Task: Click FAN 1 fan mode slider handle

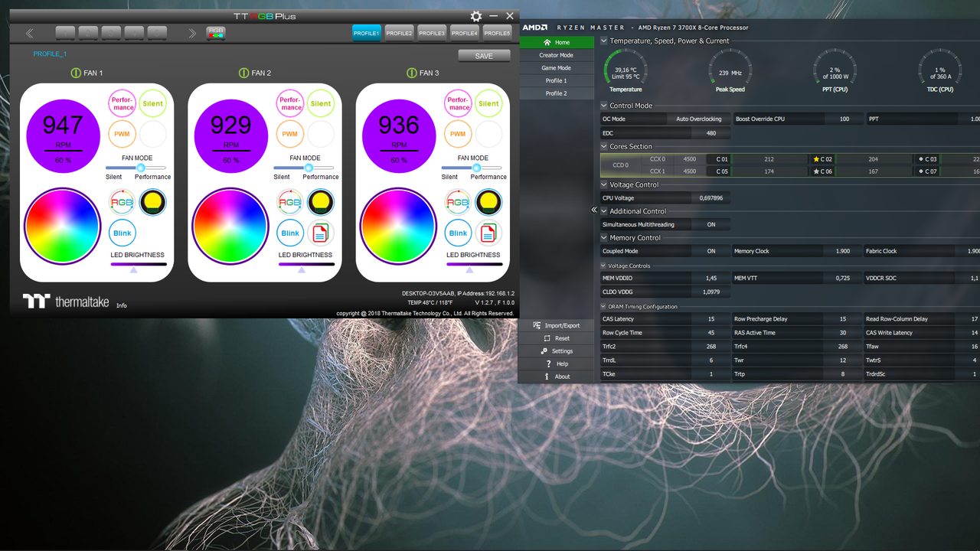Action: point(140,168)
